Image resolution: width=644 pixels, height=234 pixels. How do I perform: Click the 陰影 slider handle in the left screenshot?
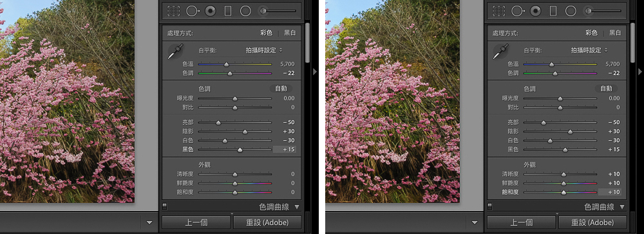[245, 132]
